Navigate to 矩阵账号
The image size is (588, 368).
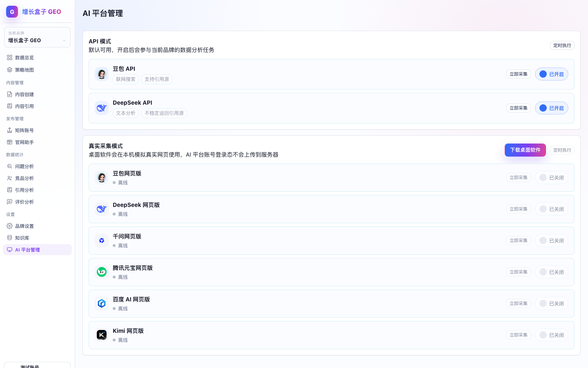(37, 130)
